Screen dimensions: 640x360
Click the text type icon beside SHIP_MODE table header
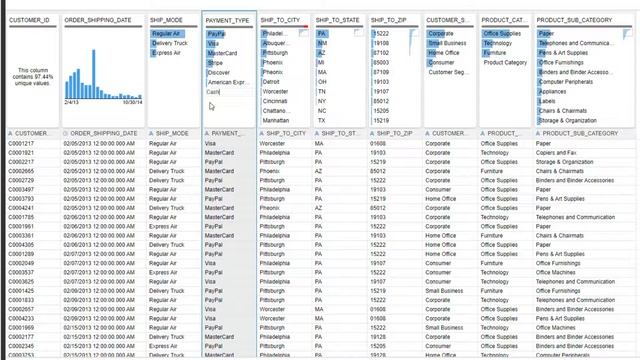[151, 133]
